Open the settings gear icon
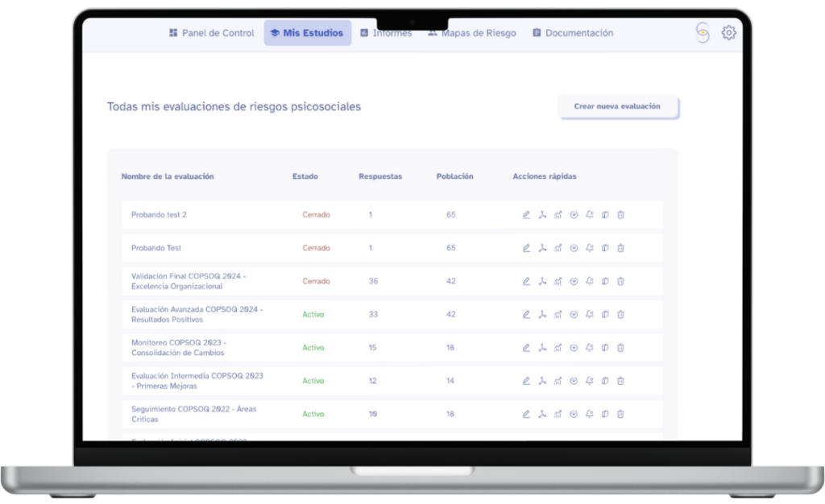This screenshot has height=504, width=825. coord(728,33)
